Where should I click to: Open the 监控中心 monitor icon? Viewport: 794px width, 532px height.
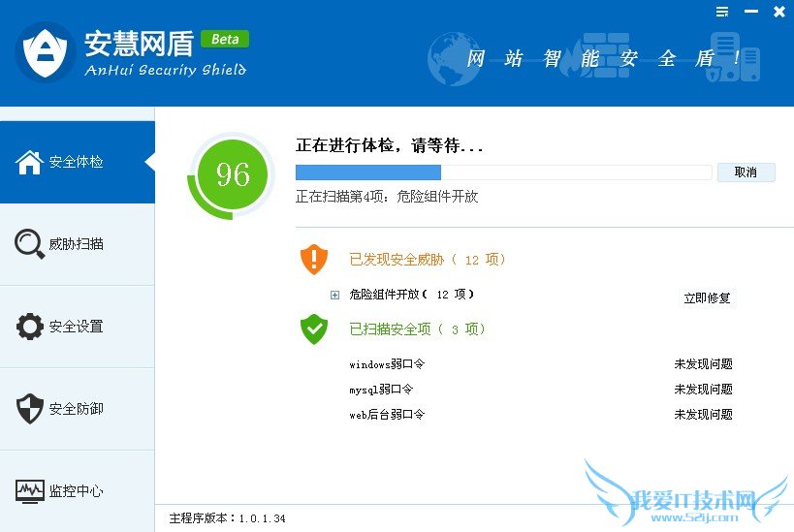29,491
